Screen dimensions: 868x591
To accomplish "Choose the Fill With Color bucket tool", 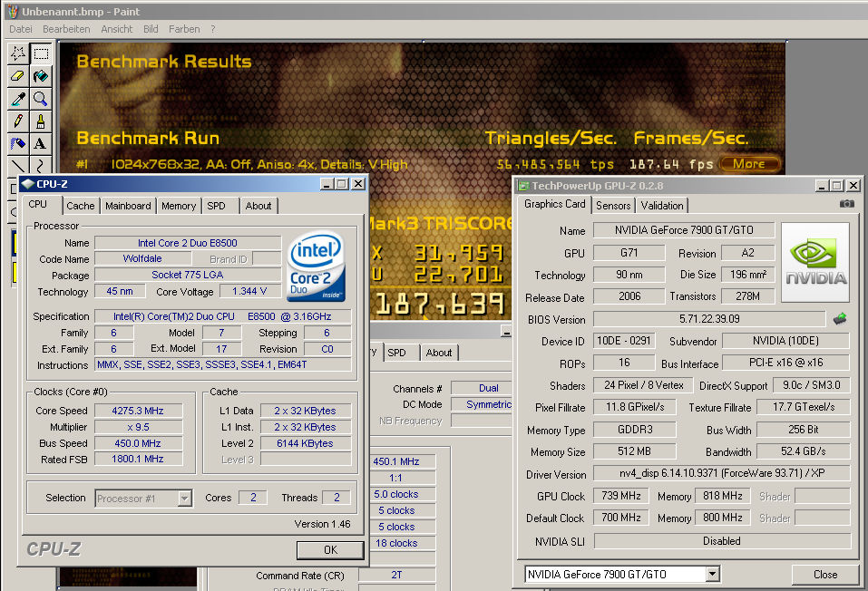I will (41, 76).
